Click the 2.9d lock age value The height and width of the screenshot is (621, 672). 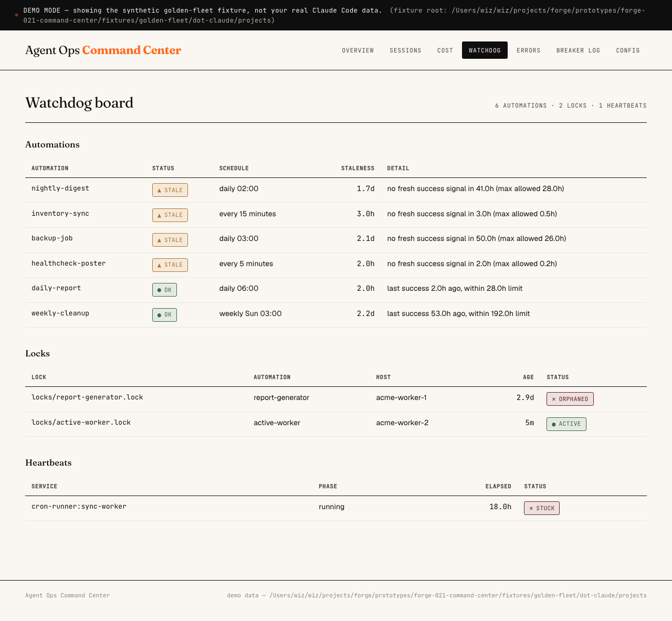[x=525, y=397]
